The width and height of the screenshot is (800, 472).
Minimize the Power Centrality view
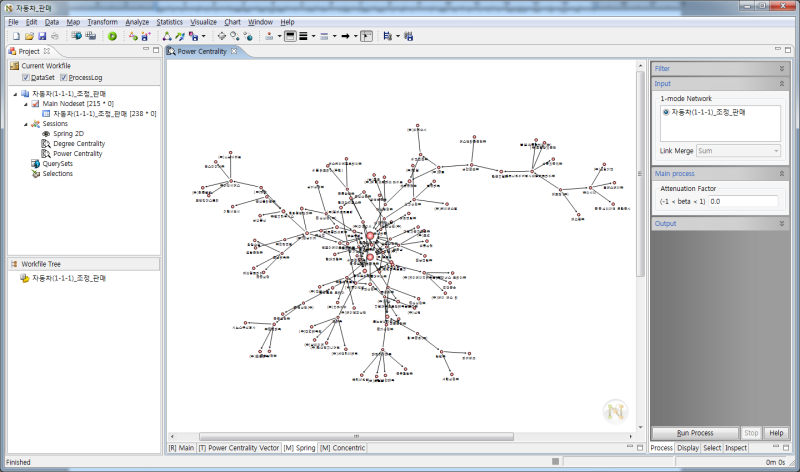point(778,49)
